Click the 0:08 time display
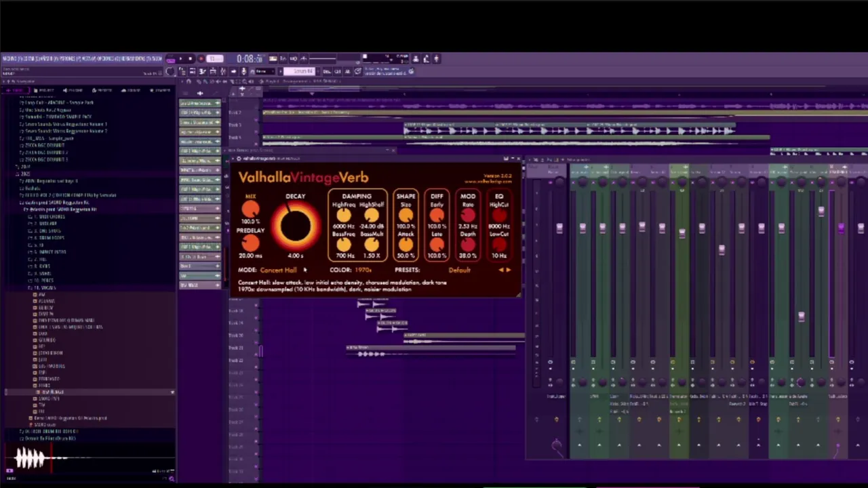Image resolution: width=868 pixels, height=488 pixels. [x=250, y=59]
